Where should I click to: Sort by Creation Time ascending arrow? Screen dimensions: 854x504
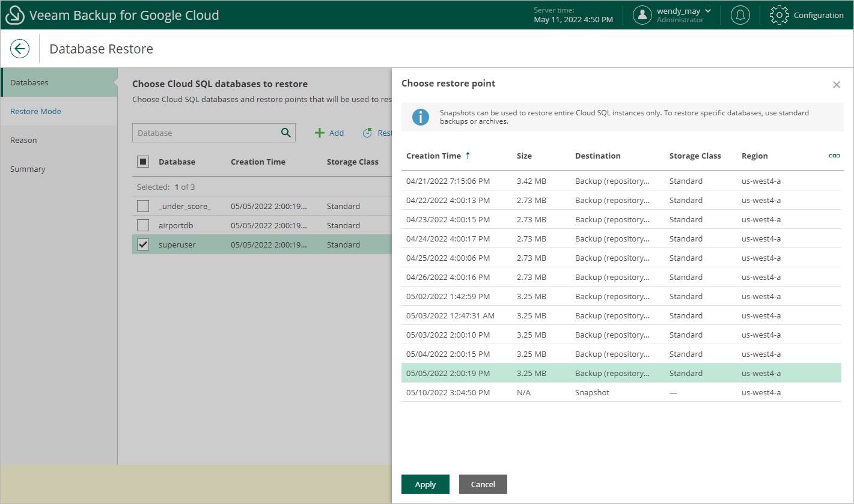coord(468,156)
